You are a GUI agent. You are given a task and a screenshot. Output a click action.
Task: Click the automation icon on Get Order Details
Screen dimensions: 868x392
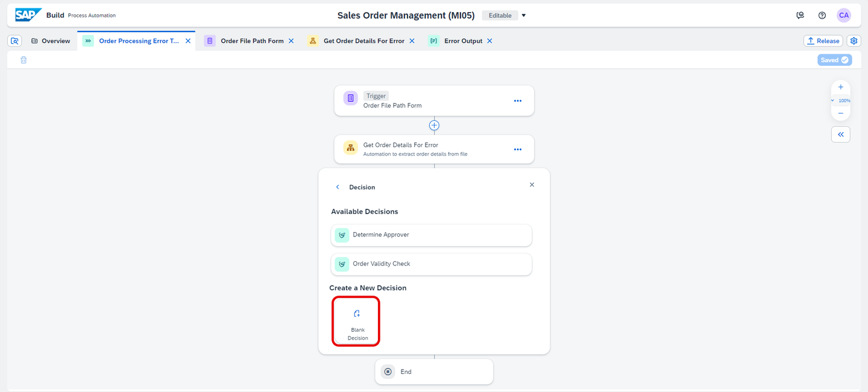(350, 148)
